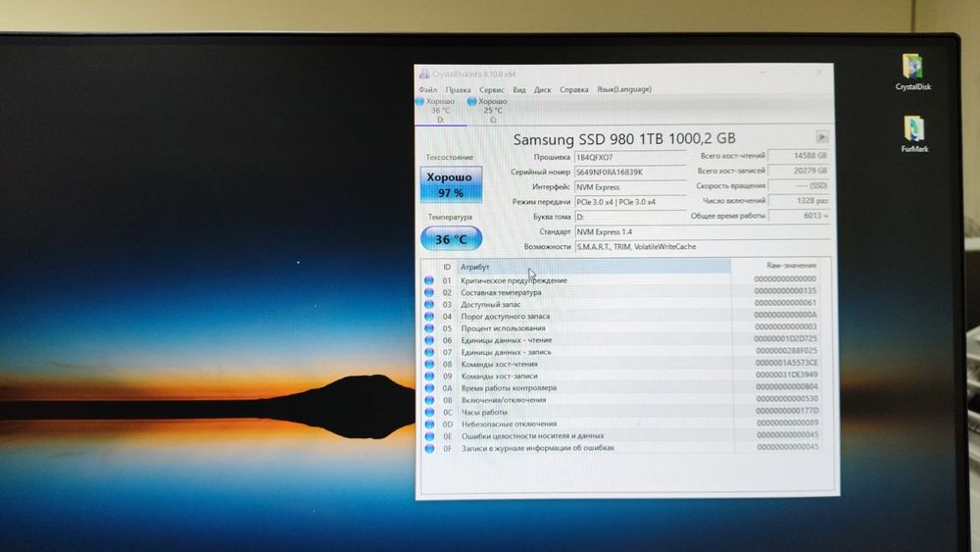Image resolution: width=980 pixels, height=552 pixels.
Task: Click the firmware field 1B4QFXO7
Action: (630, 158)
